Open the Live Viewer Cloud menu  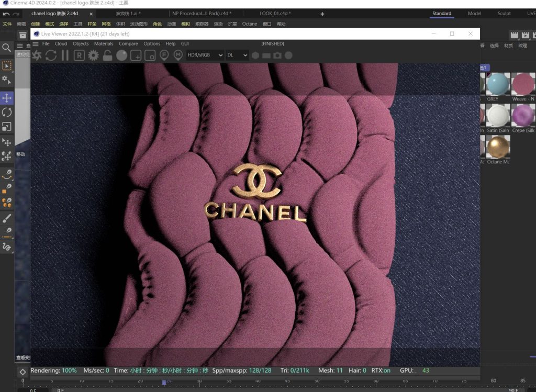pyautogui.click(x=61, y=44)
